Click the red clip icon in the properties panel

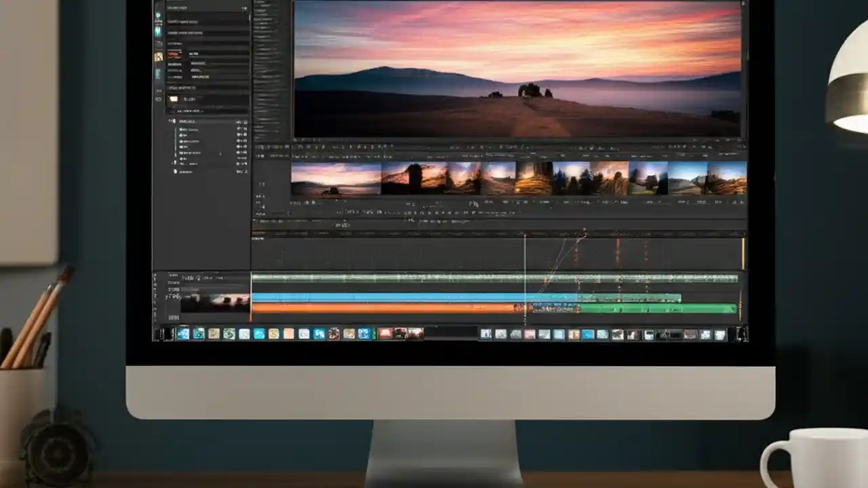click(x=175, y=54)
